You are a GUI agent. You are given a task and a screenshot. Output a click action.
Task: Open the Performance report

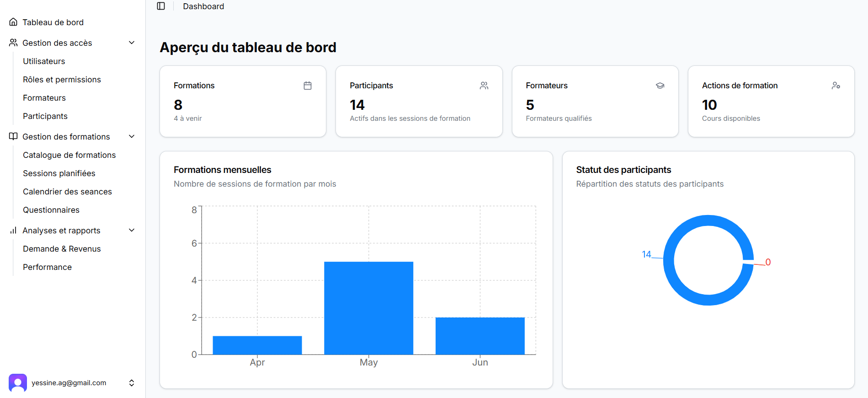point(47,267)
